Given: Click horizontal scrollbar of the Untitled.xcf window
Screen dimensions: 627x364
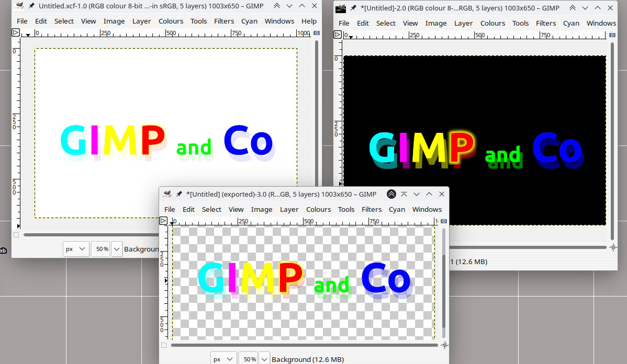Looking at the screenshot, I should point(91,235).
